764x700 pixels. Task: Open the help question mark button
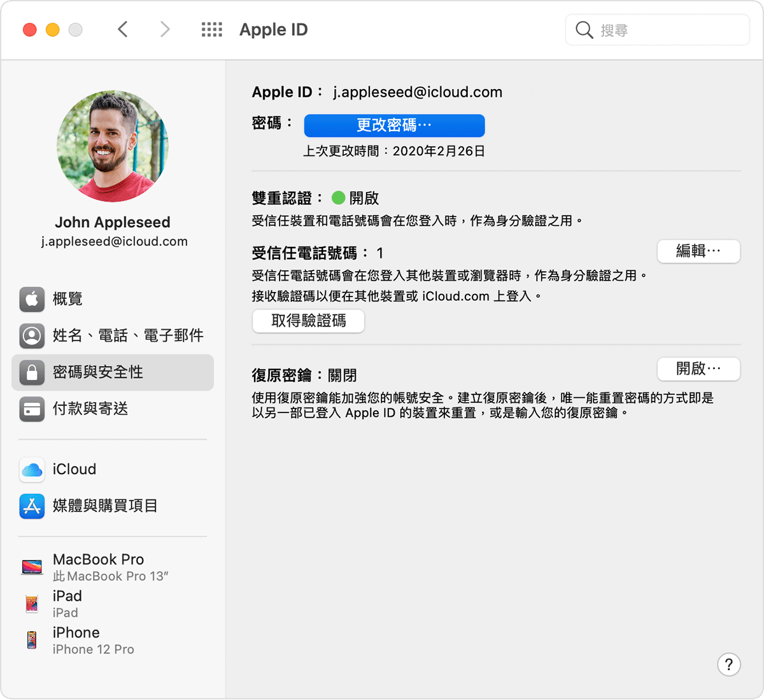tap(728, 665)
